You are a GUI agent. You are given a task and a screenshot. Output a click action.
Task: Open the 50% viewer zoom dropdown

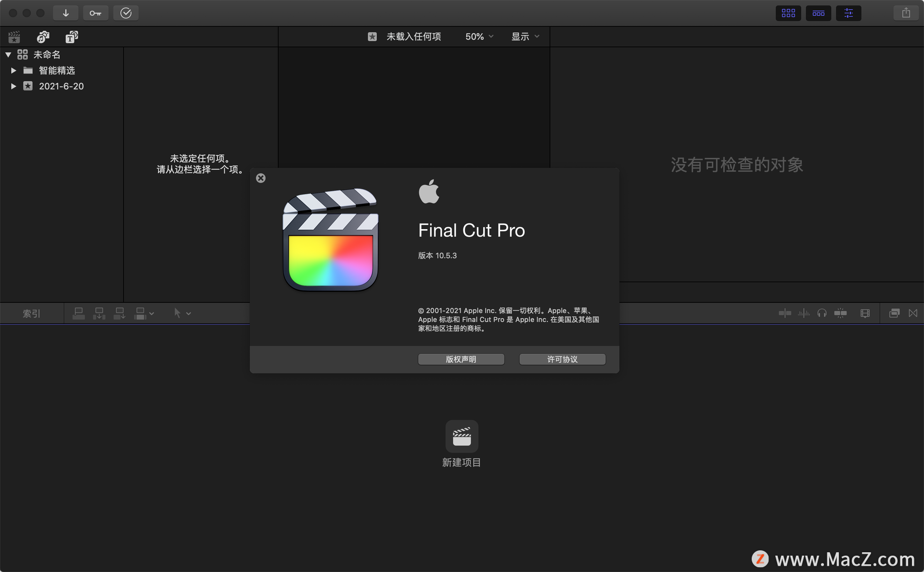tap(479, 37)
